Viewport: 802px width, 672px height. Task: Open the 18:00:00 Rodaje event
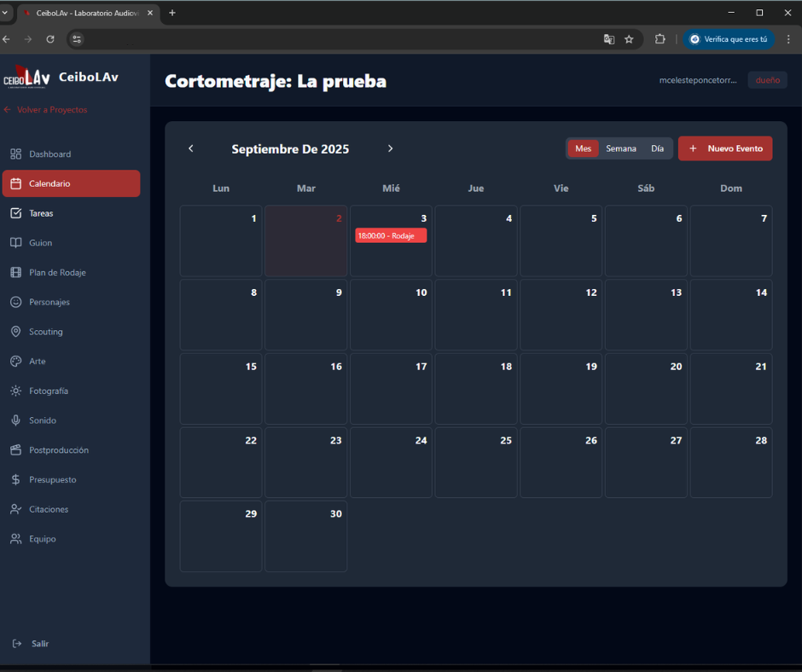[391, 235]
